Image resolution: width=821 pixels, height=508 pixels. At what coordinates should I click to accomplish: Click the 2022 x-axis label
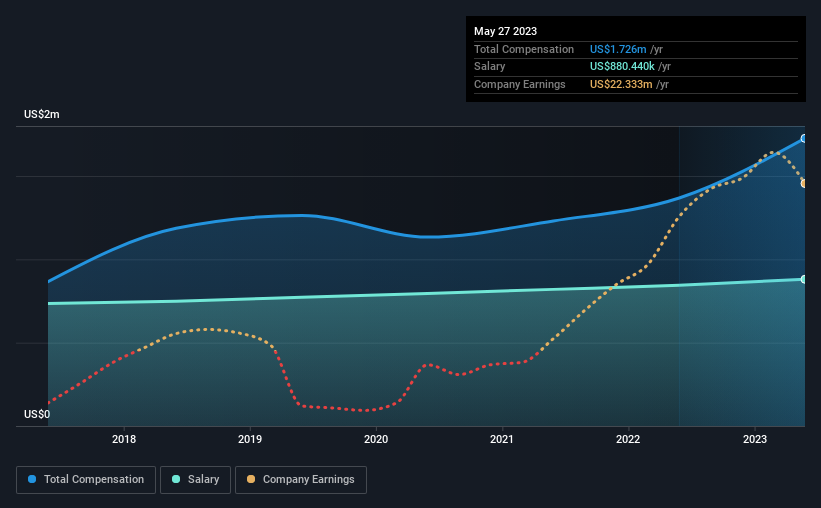coord(628,439)
